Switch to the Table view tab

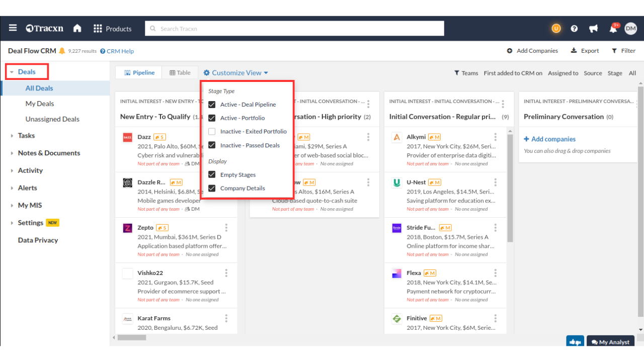pos(180,73)
